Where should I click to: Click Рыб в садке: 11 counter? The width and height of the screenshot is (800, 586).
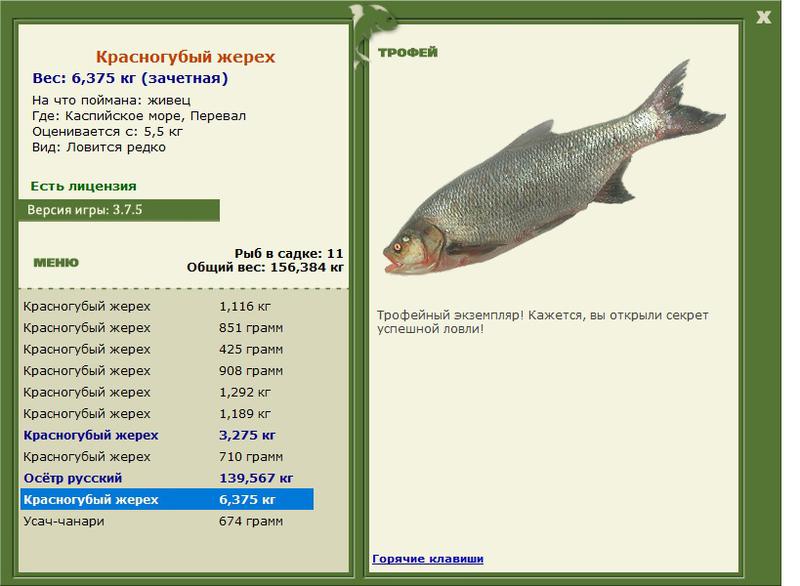click(289, 253)
